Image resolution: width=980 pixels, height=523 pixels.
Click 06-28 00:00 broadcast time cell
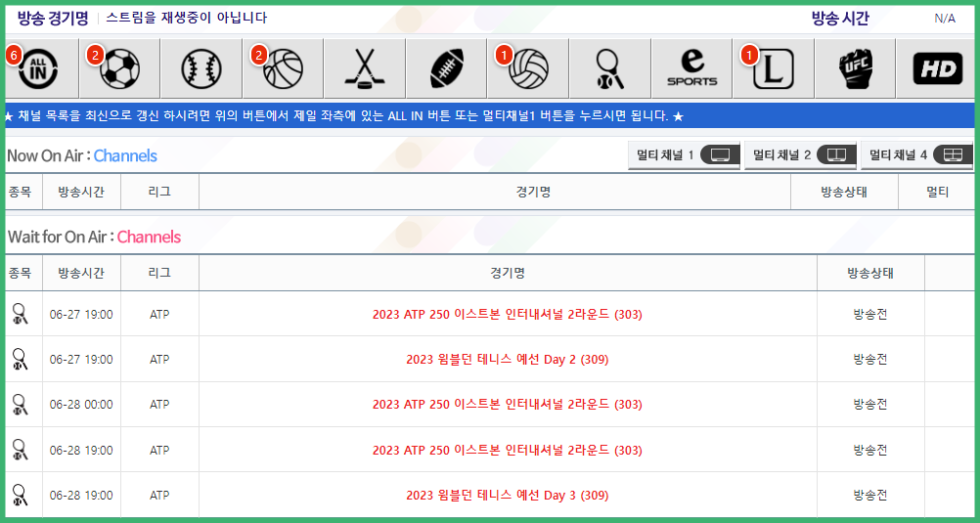81,405
